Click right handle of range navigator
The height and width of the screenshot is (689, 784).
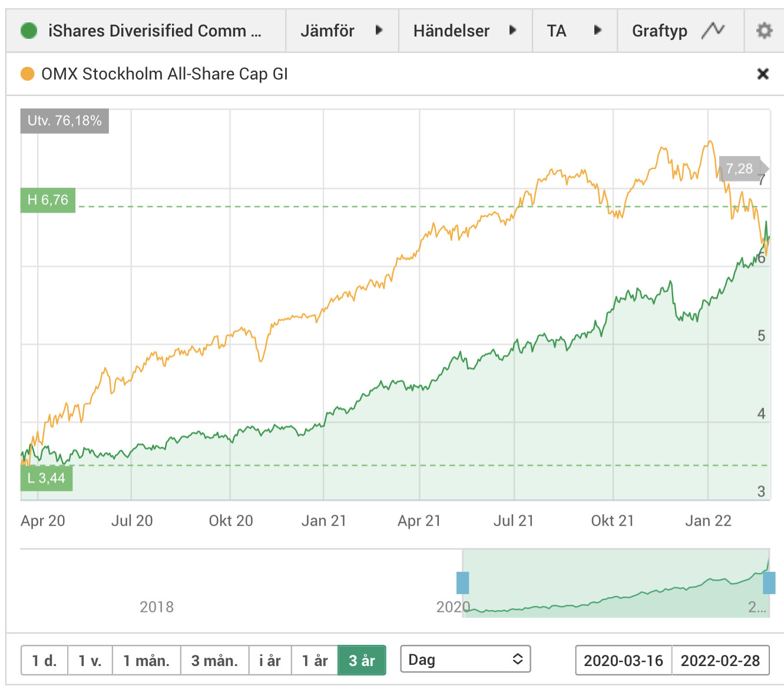coord(769,582)
